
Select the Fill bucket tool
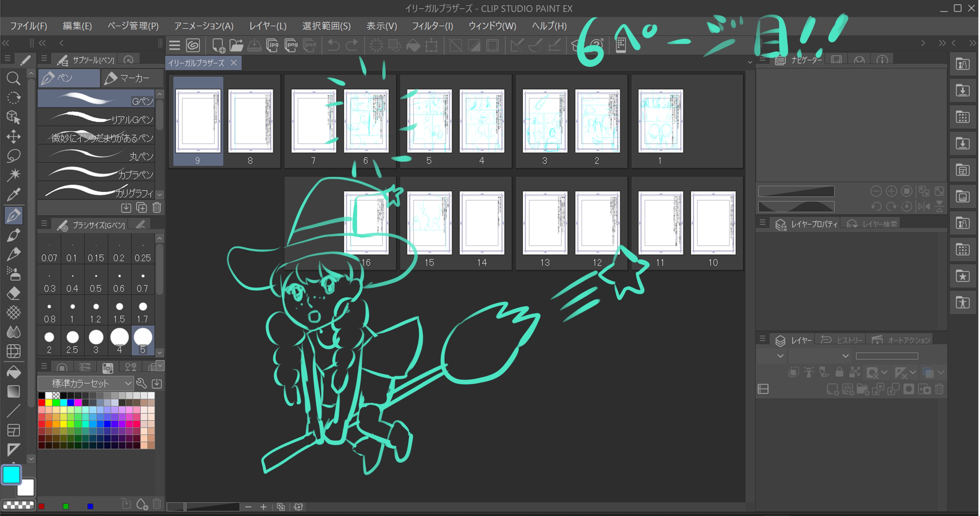point(13,372)
